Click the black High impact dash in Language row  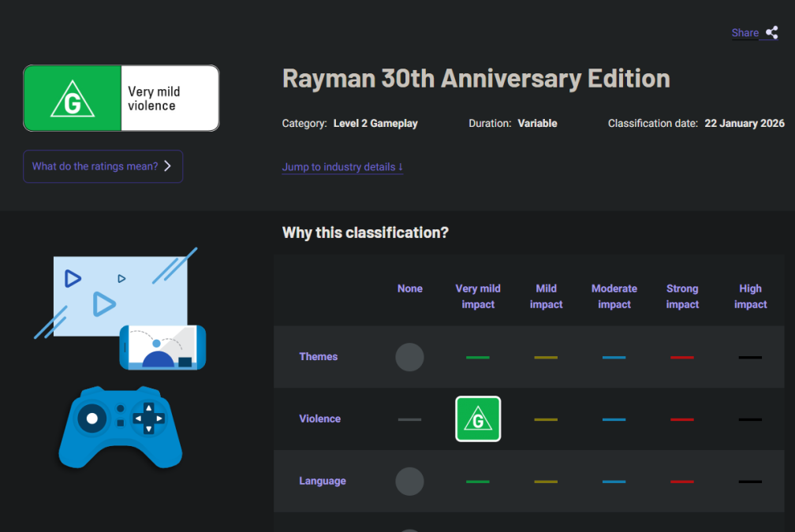point(750,481)
